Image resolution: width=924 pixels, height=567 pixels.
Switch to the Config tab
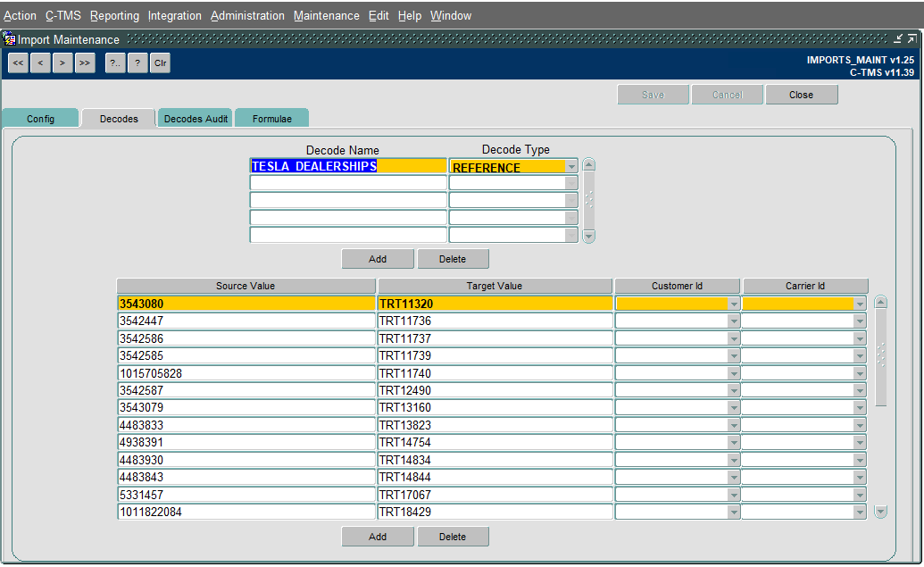tap(41, 119)
